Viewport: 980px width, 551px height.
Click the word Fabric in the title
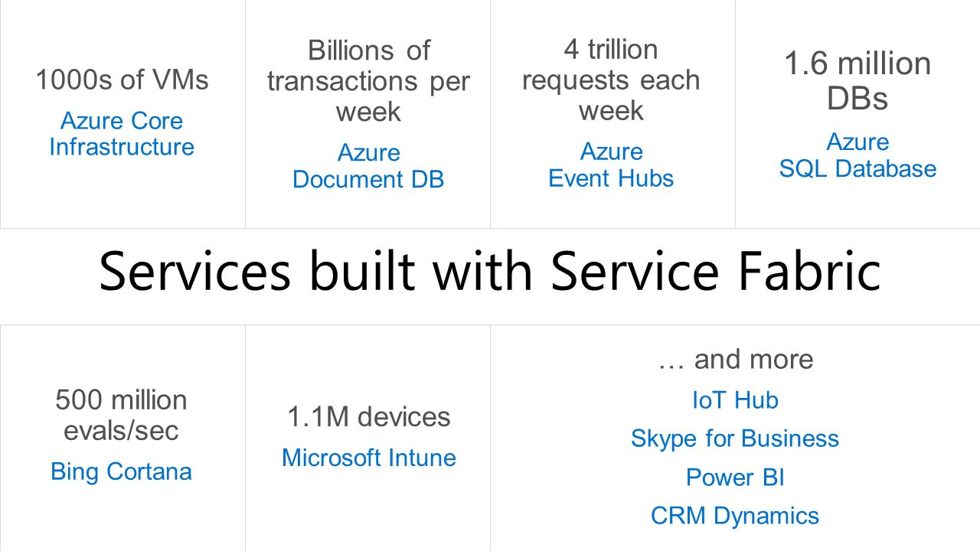point(806,271)
